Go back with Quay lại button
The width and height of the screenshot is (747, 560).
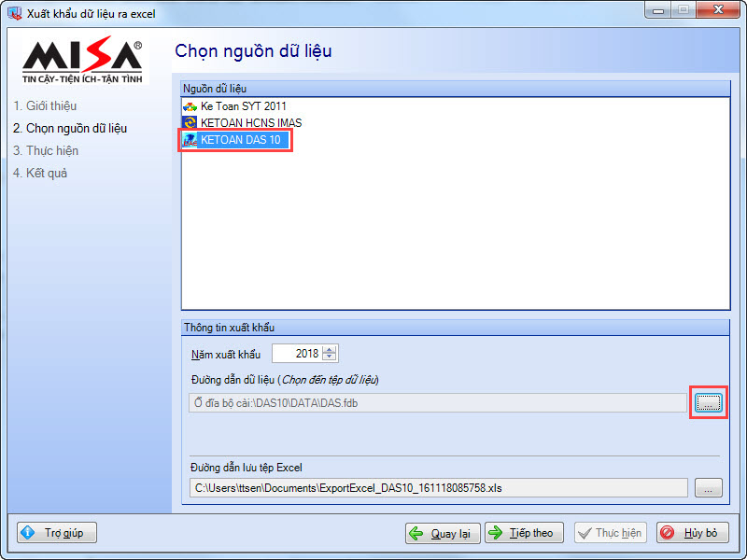[x=443, y=532]
